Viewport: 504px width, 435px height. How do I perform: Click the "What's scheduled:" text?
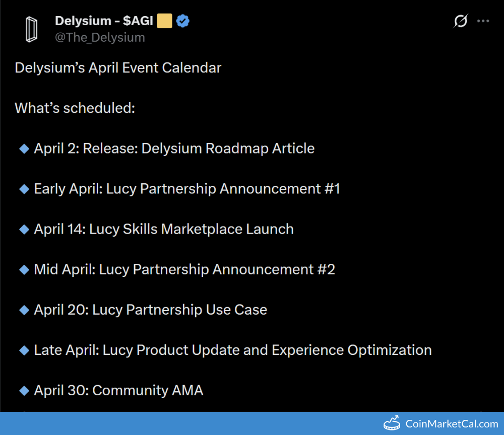point(75,108)
